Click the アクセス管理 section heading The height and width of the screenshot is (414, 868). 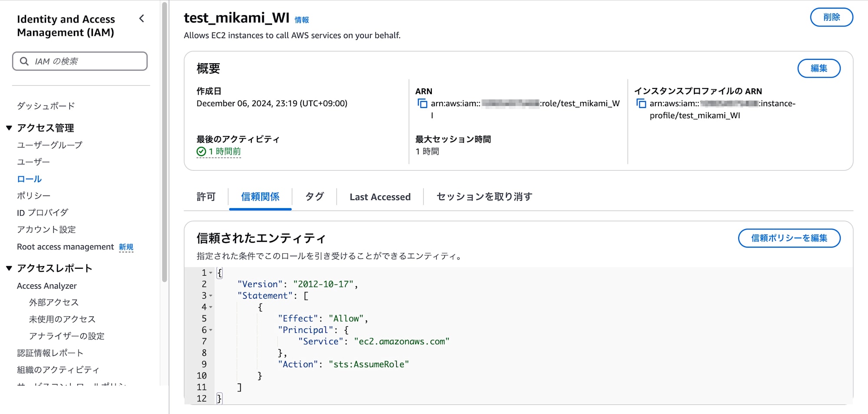pos(45,128)
